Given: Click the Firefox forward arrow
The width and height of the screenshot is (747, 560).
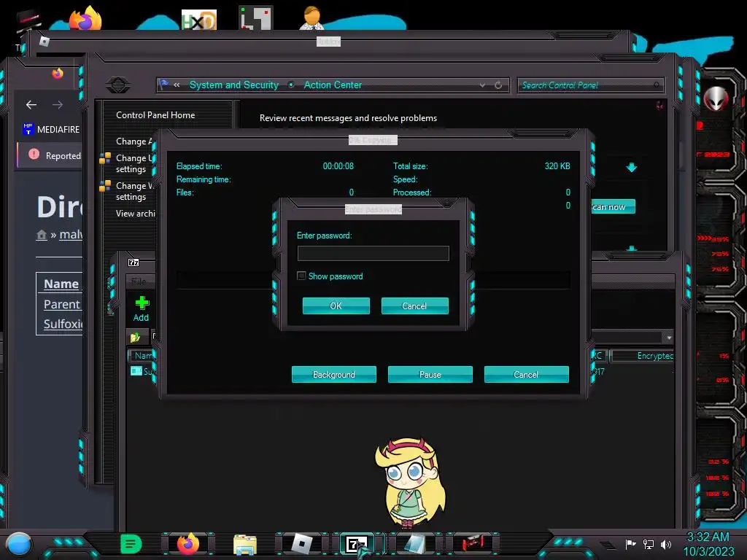Looking at the screenshot, I should pos(58,104).
